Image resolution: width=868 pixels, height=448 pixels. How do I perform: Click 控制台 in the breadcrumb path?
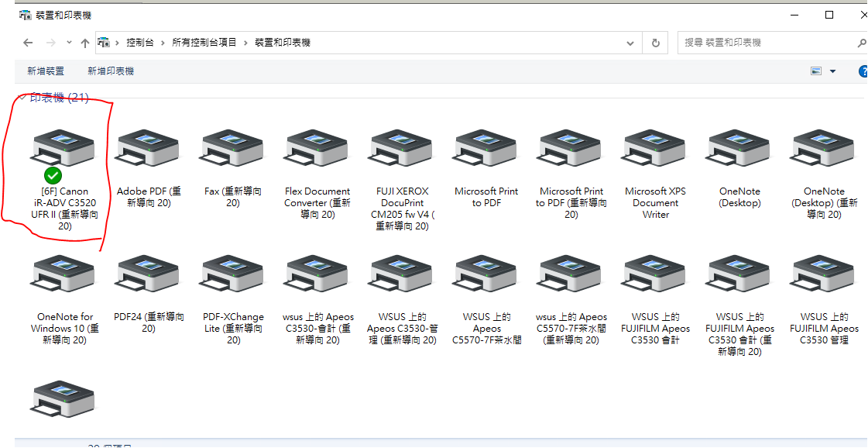140,43
